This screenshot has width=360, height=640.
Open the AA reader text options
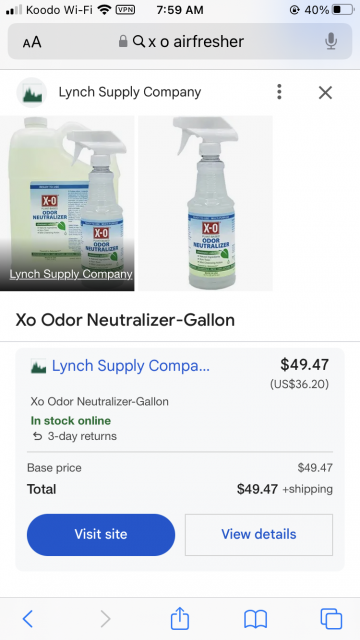[x=32, y=42]
